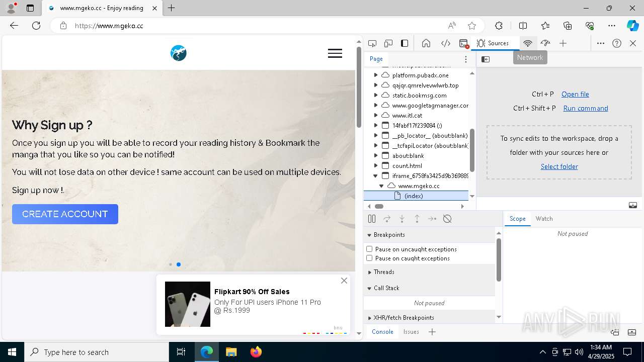The image size is (644, 362).
Task: Add page to favorites star icon
Action: click(x=471, y=26)
